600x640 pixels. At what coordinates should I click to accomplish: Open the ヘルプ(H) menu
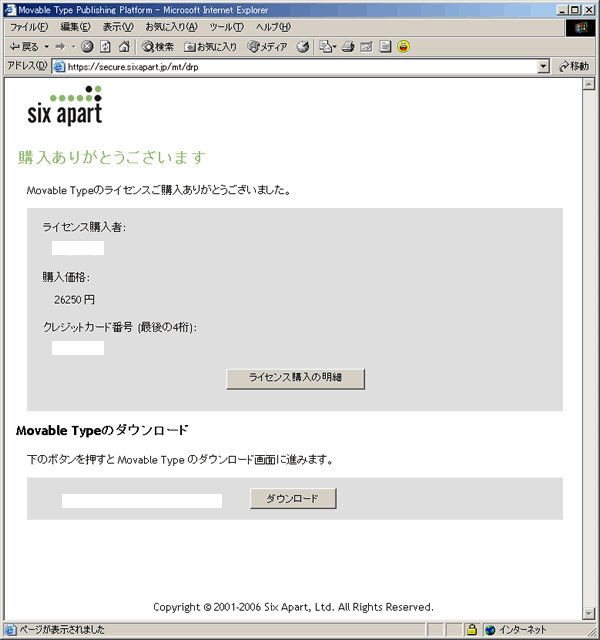[x=273, y=27]
